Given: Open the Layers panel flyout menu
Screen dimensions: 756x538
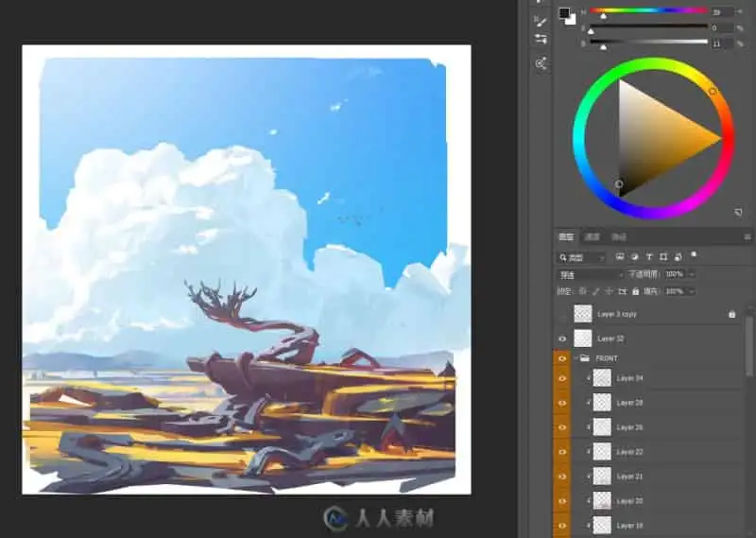Looking at the screenshot, I should 747,237.
